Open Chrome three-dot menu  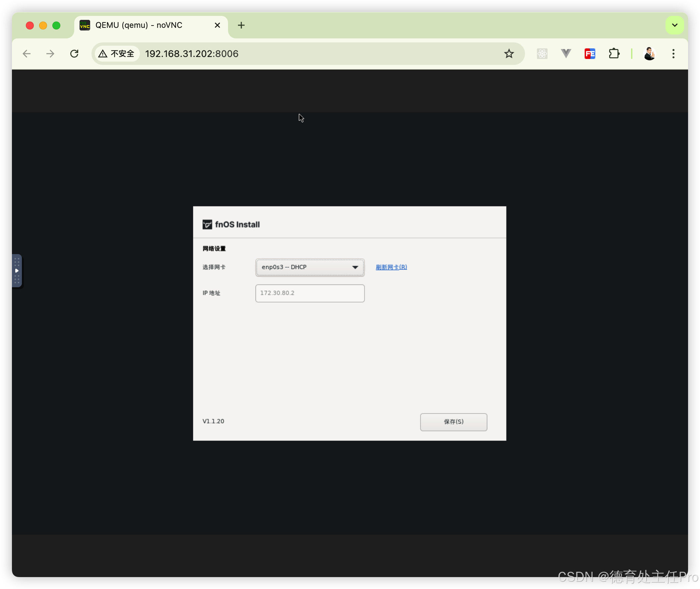point(673,54)
